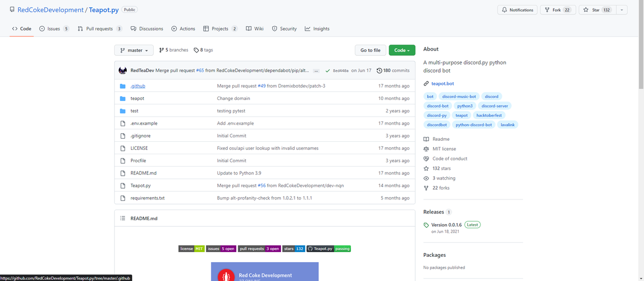Select the hacktoberfest topic tag

point(488,116)
